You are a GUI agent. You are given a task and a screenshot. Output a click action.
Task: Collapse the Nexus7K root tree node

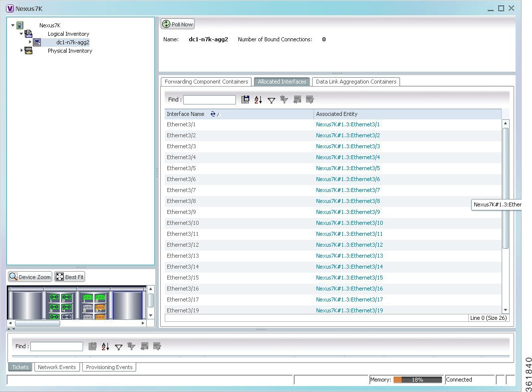pyautogui.click(x=13, y=25)
